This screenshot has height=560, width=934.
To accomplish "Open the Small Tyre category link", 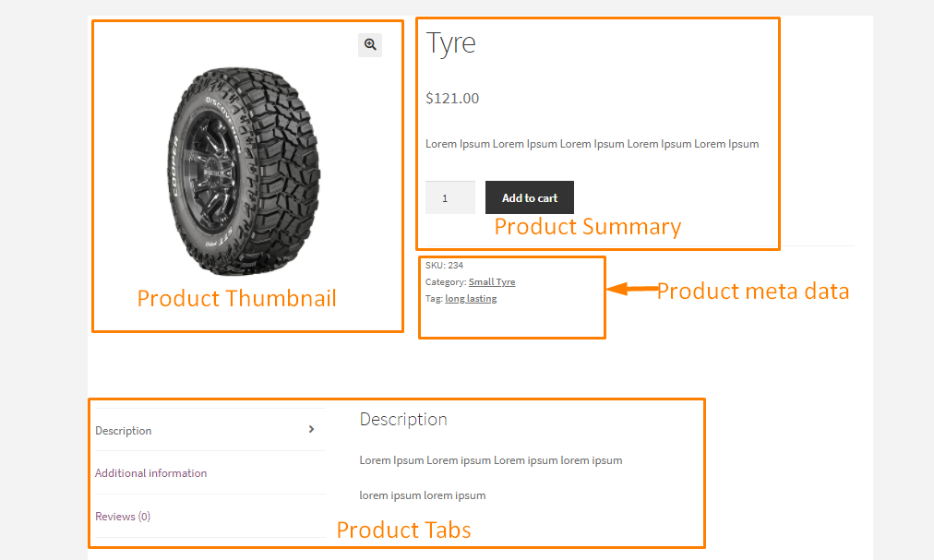I will coord(492,281).
